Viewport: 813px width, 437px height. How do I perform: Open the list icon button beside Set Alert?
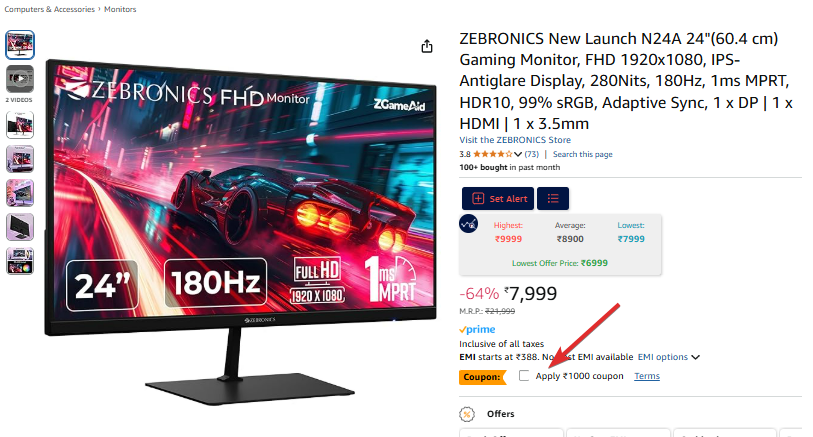click(553, 199)
